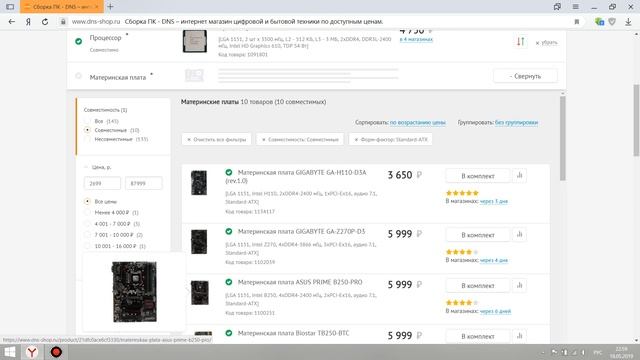Open в 4 магазинах link for the processor

[416, 39]
